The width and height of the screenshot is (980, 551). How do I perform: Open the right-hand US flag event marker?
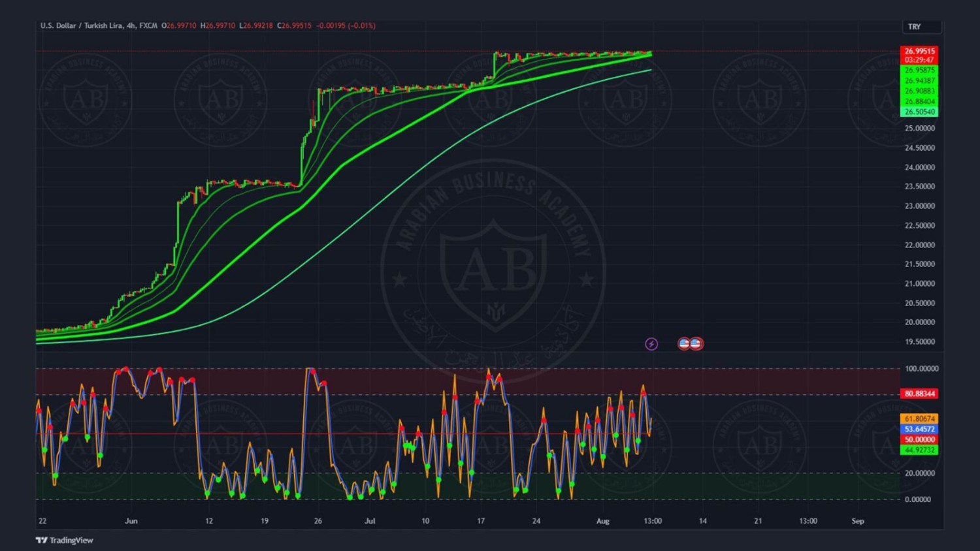[696, 343]
